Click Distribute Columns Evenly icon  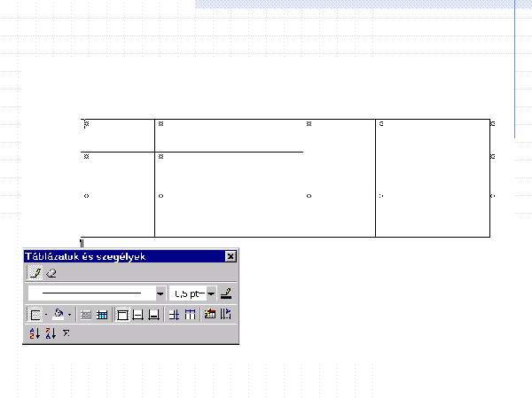[189, 314]
